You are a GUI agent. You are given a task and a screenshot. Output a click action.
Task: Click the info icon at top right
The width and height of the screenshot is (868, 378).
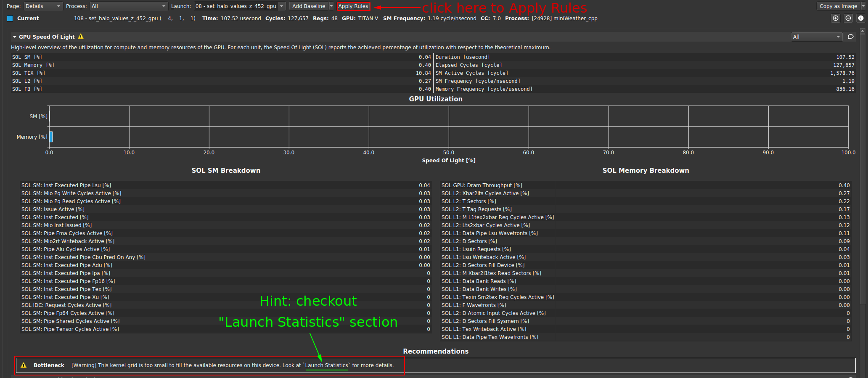click(x=861, y=18)
